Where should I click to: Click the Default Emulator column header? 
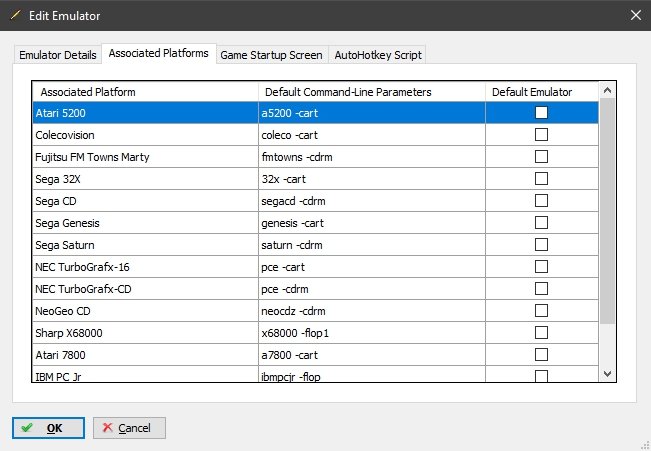click(x=542, y=92)
